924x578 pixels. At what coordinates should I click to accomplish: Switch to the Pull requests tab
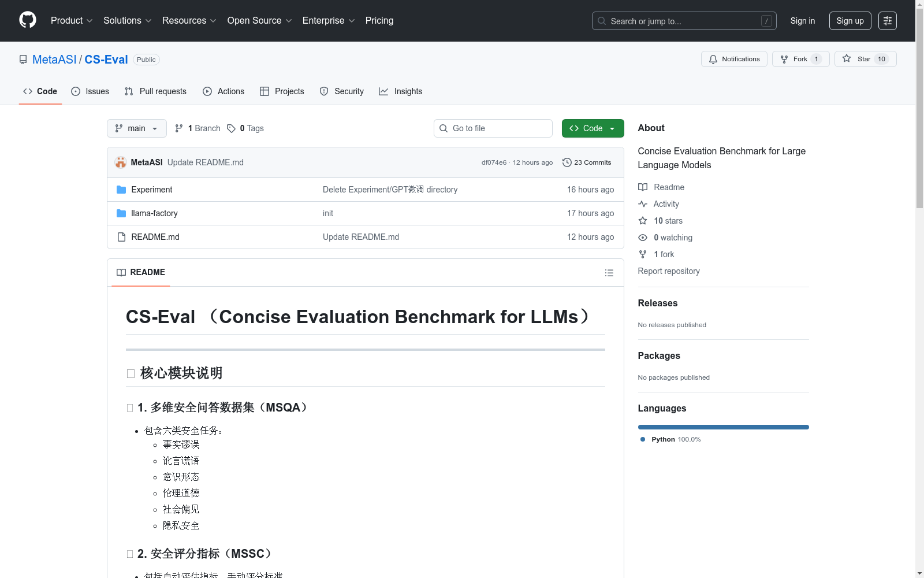click(155, 91)
